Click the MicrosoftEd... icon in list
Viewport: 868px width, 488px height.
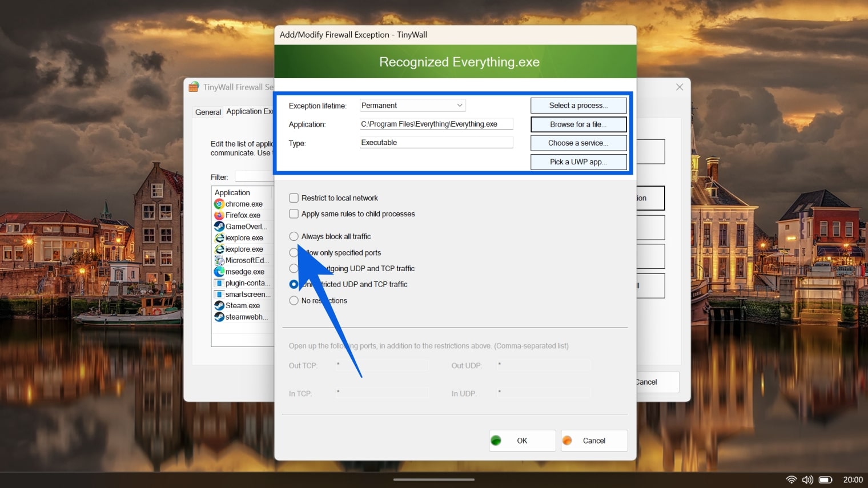point(219,260)
